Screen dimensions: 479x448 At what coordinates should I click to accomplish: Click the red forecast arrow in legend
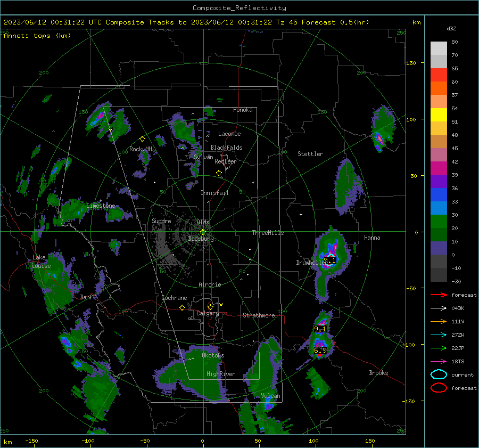click(439, 295)
